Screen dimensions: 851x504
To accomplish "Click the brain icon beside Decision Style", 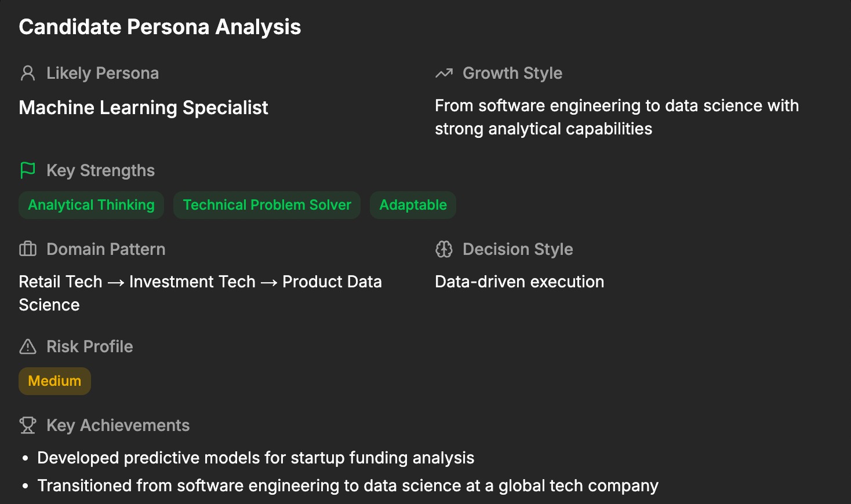I will pyautogui.click(x=444, y=249).
